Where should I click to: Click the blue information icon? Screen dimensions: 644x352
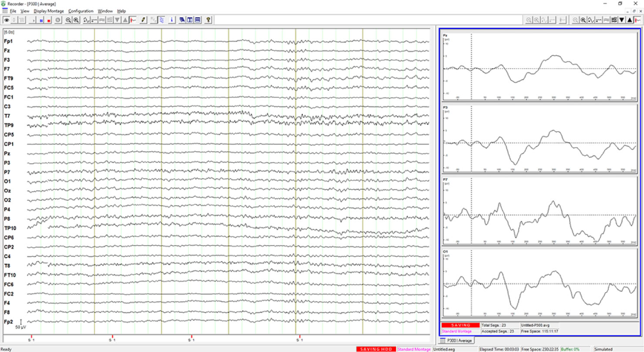pyautogui.click(x=172, y=20)
